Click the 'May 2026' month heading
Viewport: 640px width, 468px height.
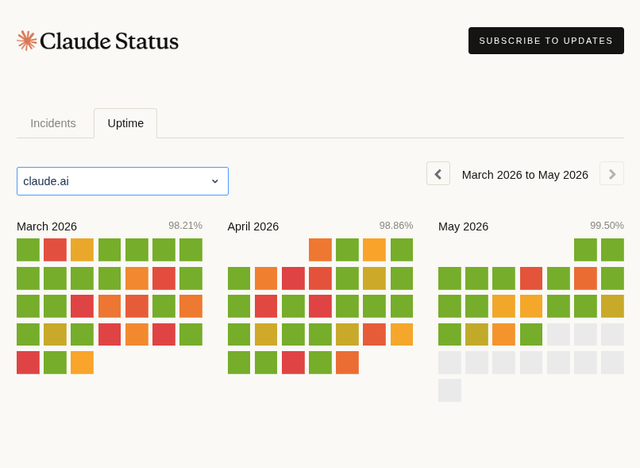(463, 226)
